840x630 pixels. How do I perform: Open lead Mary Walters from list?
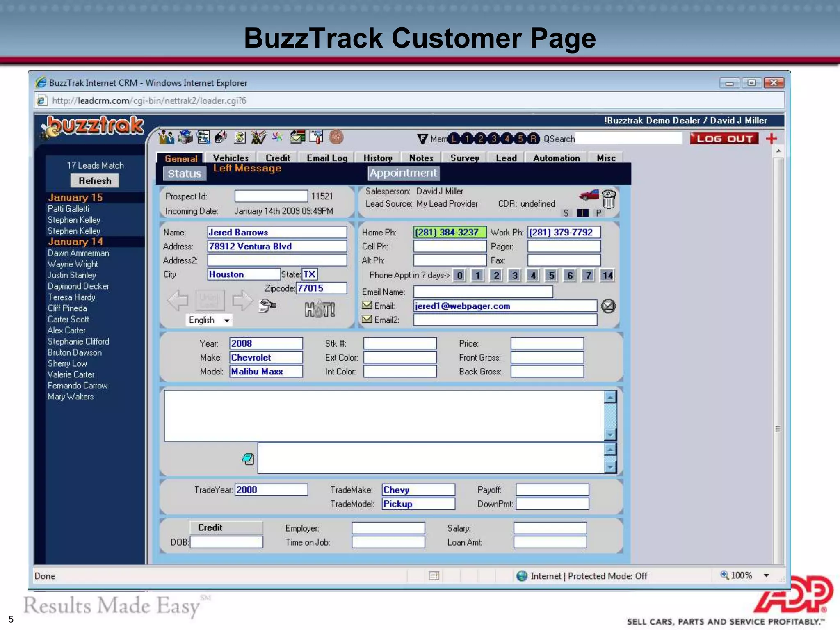tap(71, 397)
